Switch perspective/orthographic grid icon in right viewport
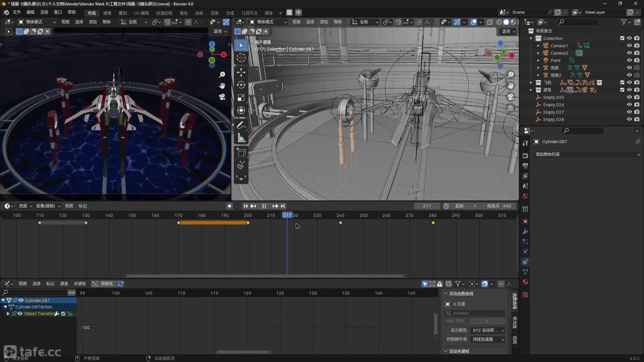Image resolution: width=644 pixels, height=362 pixels. coord(511,108)
